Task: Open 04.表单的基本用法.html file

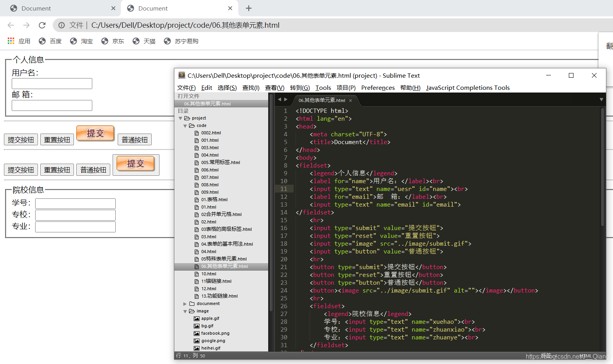Action: tap(227, 244)
